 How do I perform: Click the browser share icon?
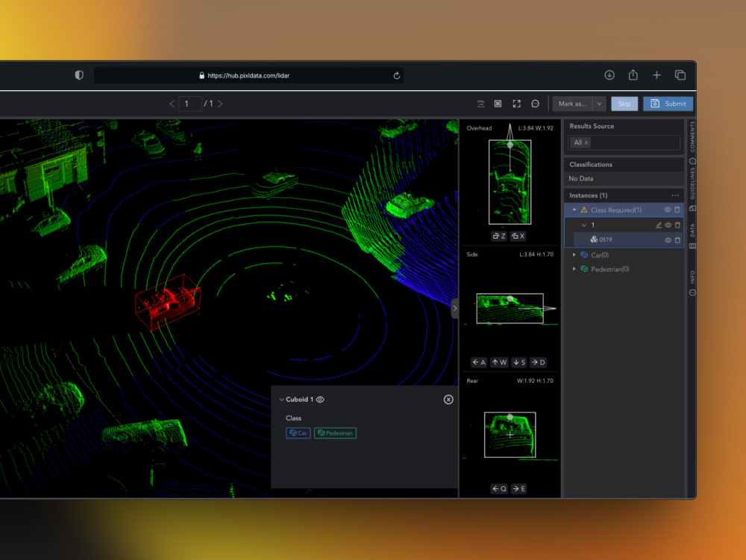pos(633,75)
